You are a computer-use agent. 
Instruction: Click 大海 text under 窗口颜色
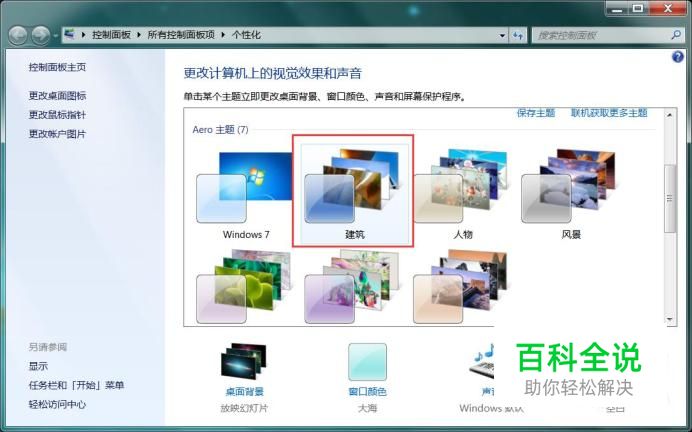click(x=367, y=409)
